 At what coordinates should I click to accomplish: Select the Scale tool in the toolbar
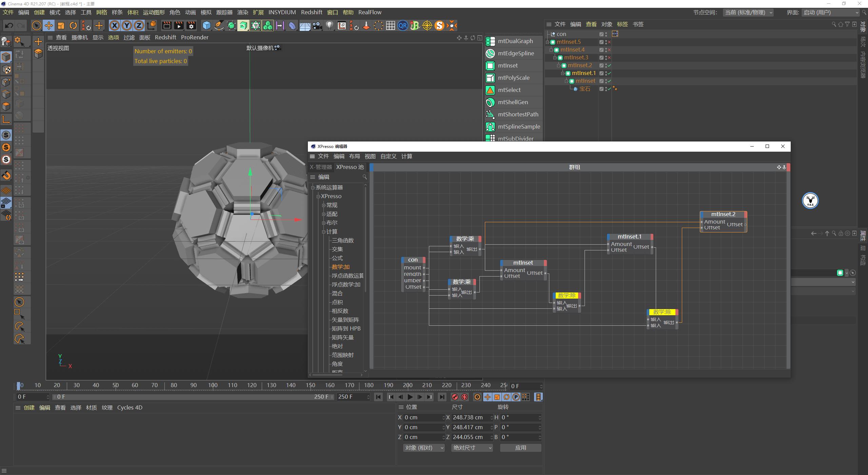point(61,25)
